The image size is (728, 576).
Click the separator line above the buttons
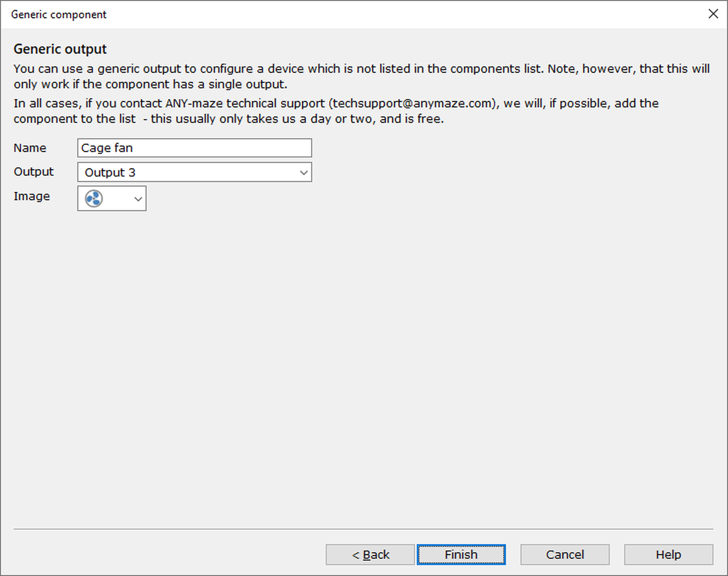coord(364,529)
